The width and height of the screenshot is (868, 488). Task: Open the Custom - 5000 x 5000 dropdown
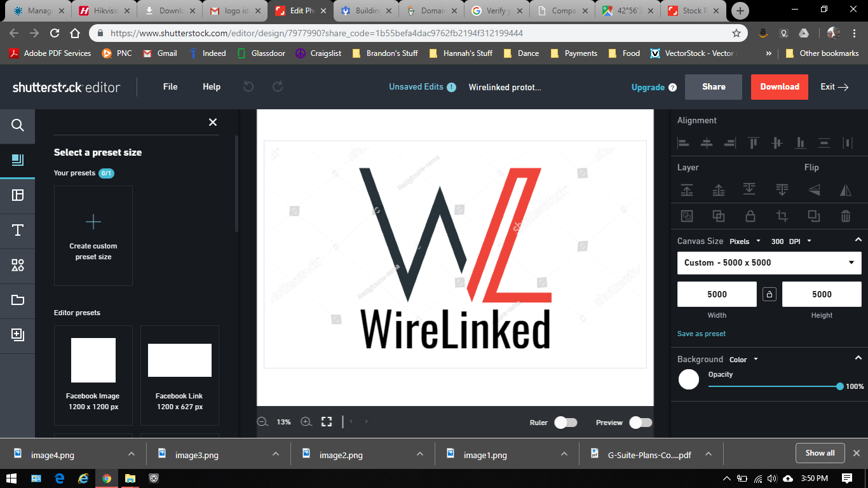point(769,262)
